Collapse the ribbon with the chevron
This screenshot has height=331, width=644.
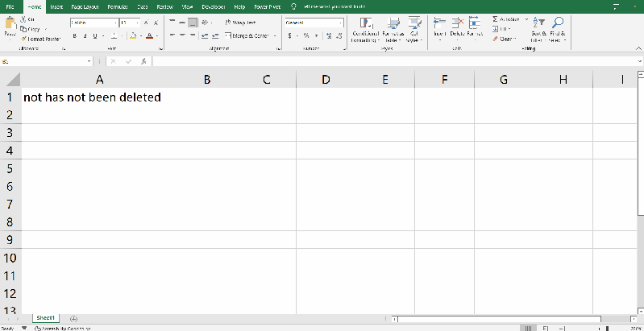tap(638, 49)
